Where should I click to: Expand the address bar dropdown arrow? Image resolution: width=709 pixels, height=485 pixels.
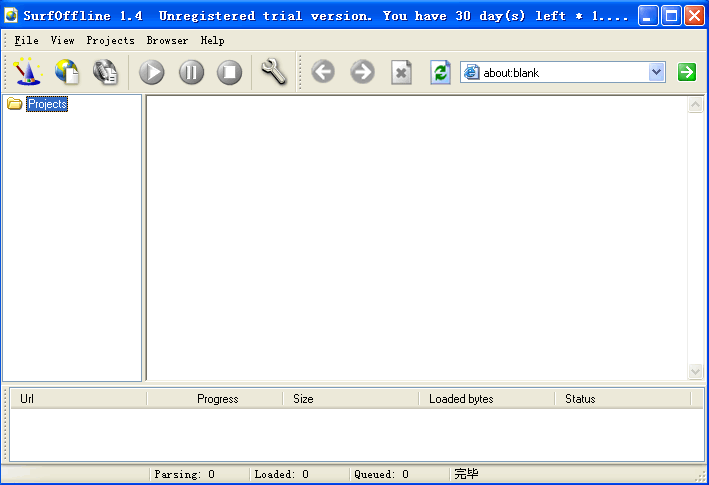pyautogui.click(x=657, y=72)
